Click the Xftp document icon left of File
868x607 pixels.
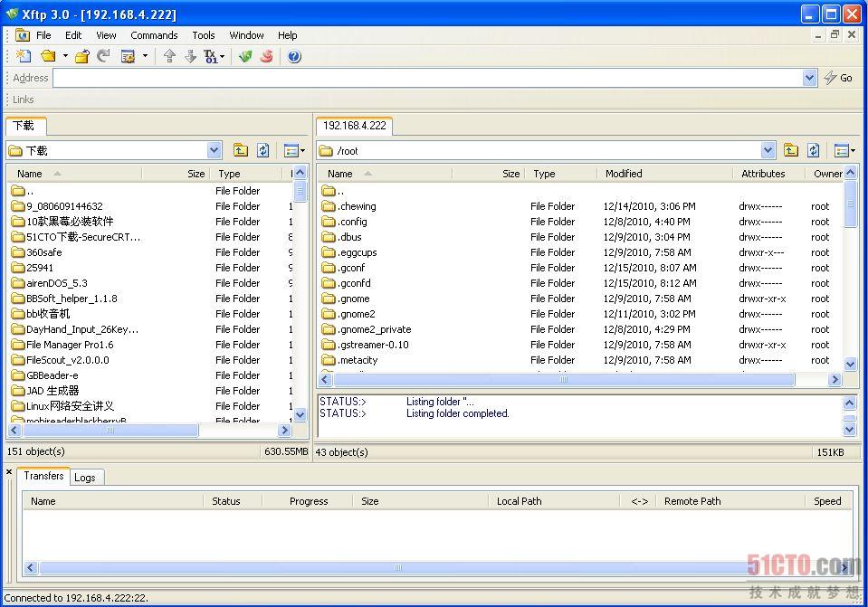(x=23, y=35)
